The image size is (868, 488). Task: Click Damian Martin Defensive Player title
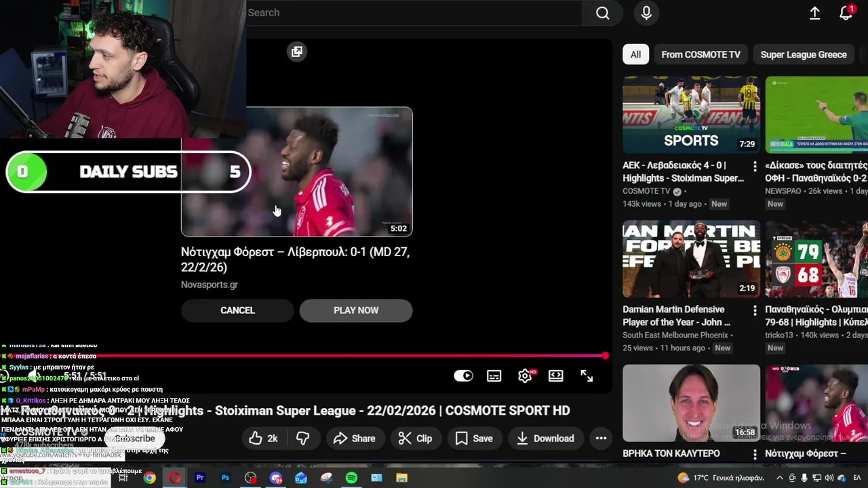click(676, 316)
